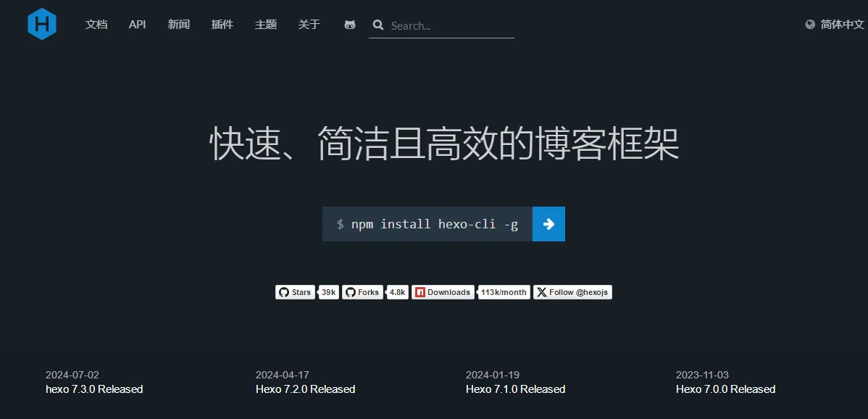Select the 关于 menu item

pos(309,25)
